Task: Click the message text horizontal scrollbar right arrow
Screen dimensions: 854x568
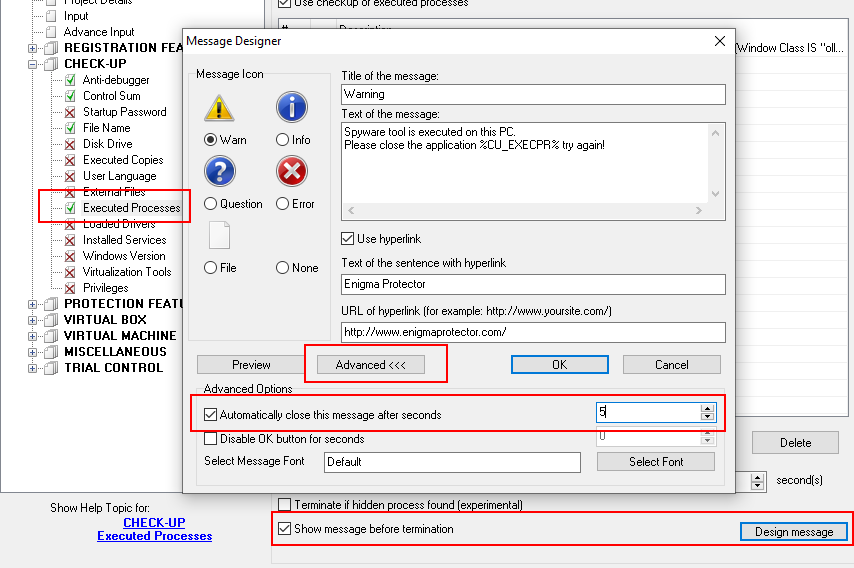Action: pyautogui.click(x=699, y=210)
